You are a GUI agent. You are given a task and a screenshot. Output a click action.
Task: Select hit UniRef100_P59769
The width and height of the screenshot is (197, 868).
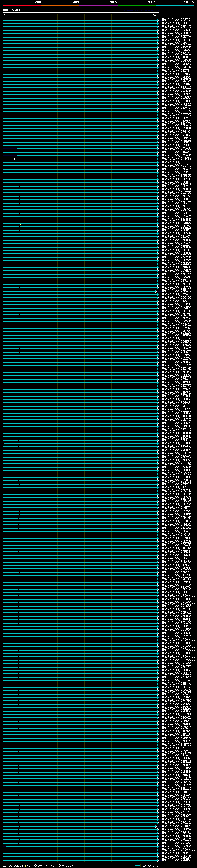(177, 579)
